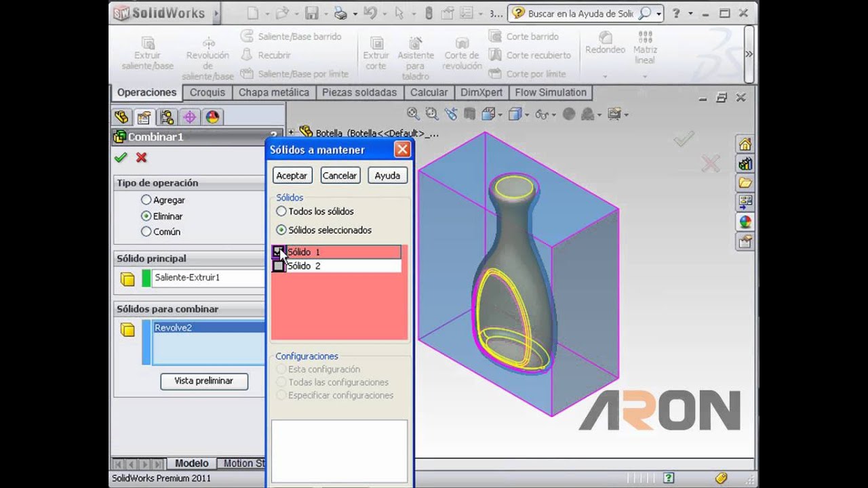Switch to the Flow Simulation tab
Viewport: 868px width, 488px height.
(x=551, y=92)
